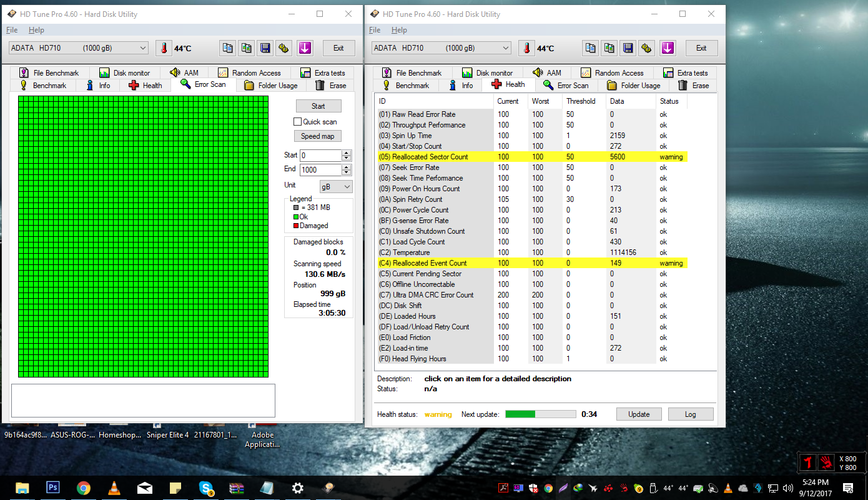
Task: Open the Unit gB dropdown
Action: (x=336, y=186)
